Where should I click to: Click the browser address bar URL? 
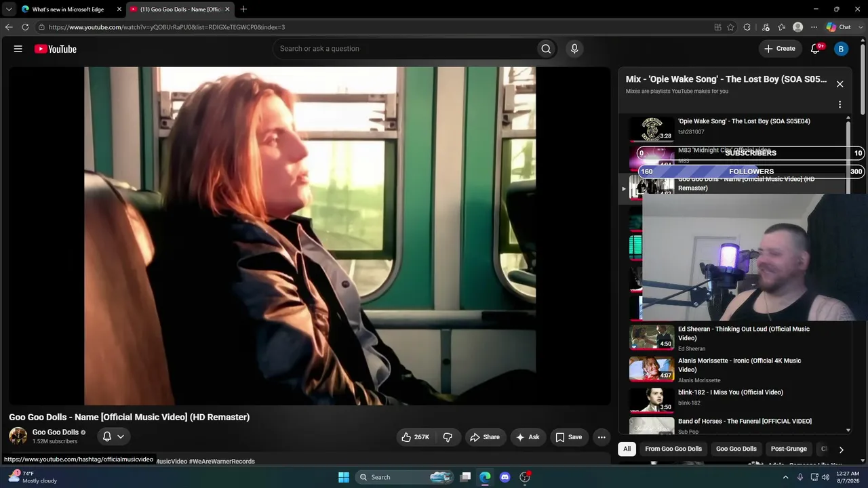(x=167, y=27)
